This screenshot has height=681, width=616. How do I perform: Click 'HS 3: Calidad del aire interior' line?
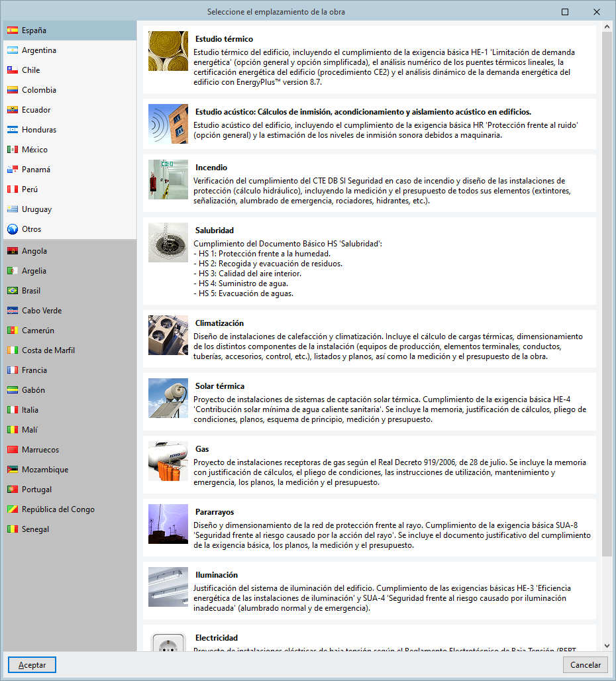[x=248, y=274]
